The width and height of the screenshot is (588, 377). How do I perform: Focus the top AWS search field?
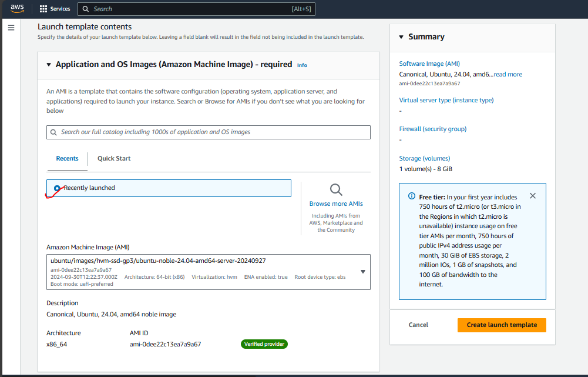(x=197, y=9)
